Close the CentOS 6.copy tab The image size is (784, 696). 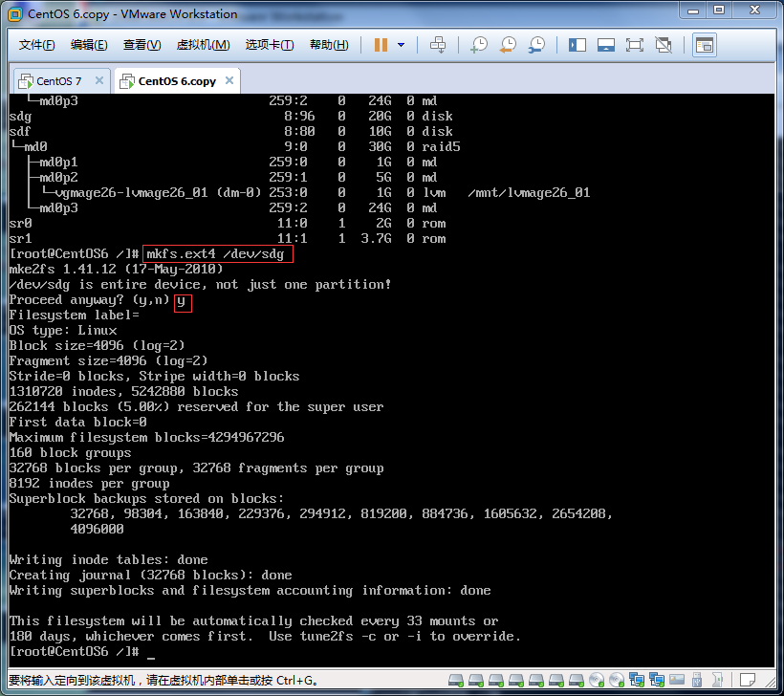[229, 80]
